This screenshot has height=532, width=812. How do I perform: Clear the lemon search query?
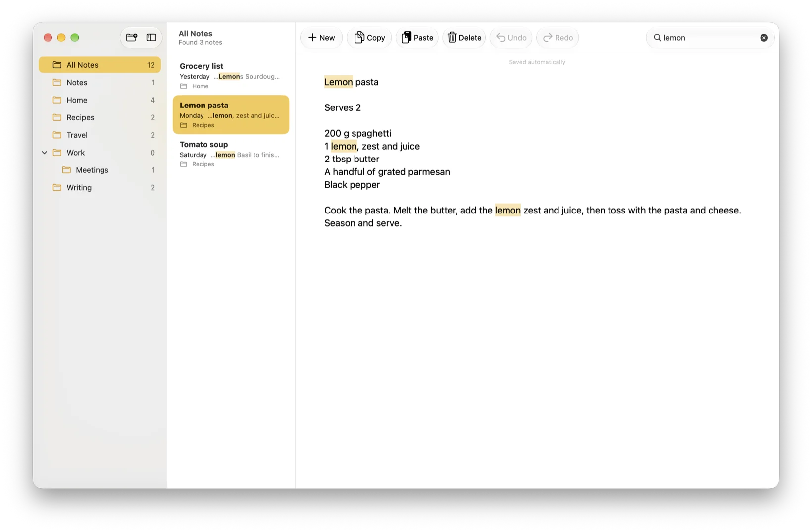point(764,38)
